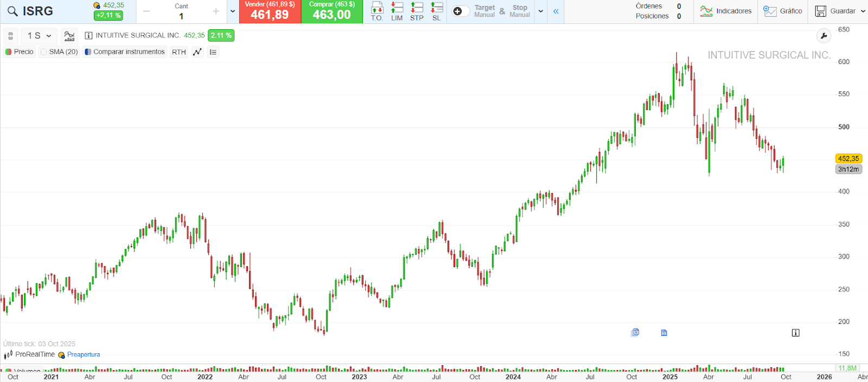Image resolution: width=868 pixels, height=382 pixels.
Task: Open the Target and Stop options dropdown
Action: [541, 11]
